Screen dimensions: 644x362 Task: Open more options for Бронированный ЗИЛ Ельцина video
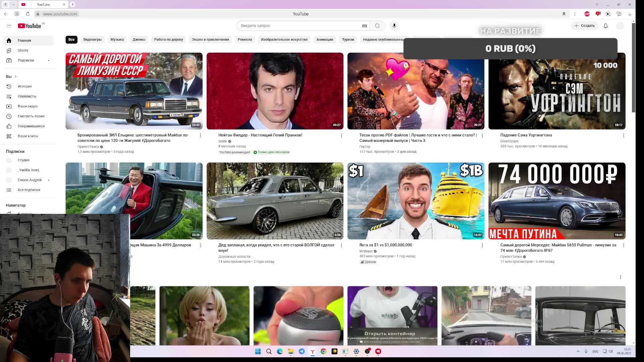(x=201, y=135)
